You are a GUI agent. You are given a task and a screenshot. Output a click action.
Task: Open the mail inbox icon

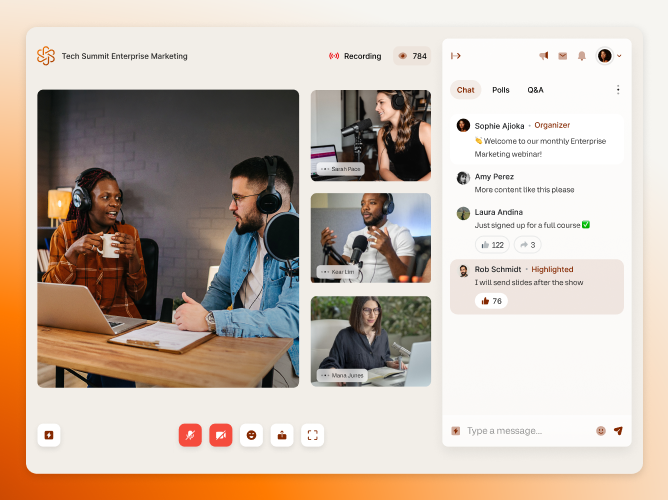tap(563, 56)
